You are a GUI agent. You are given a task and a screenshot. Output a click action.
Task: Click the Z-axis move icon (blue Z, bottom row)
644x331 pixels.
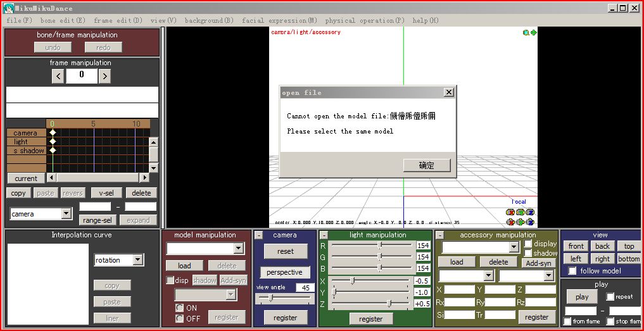click(x=530, y=222)
